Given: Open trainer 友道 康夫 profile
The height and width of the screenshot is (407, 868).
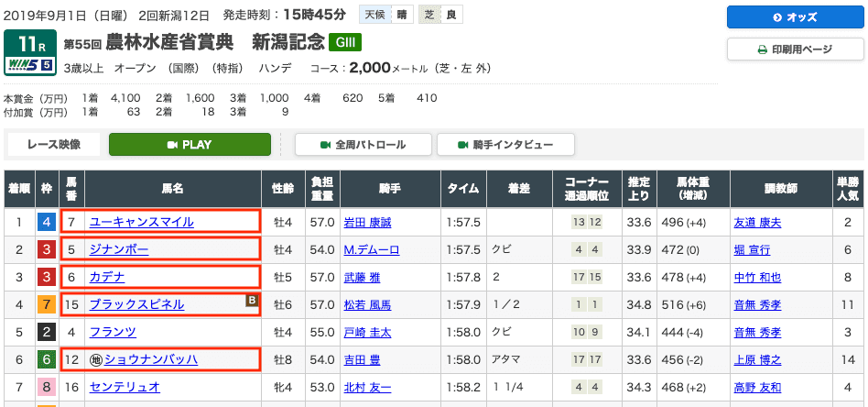Looking at the screenshot, I should 757,223.
